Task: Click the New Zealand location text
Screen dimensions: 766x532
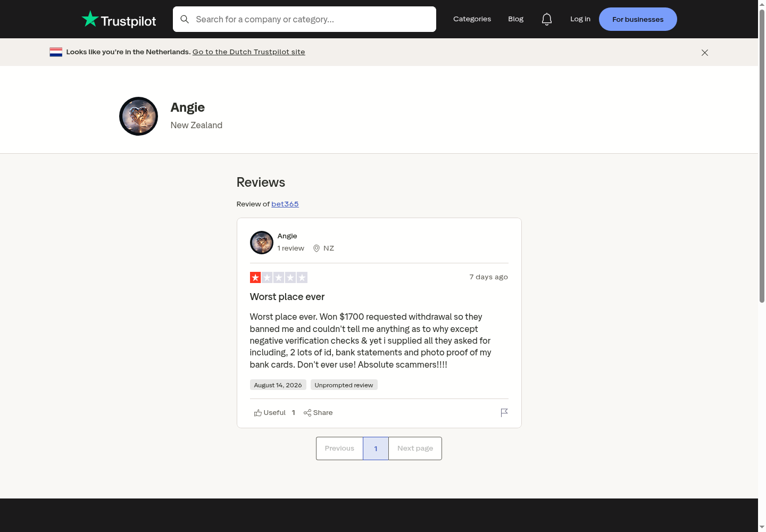Action: pyautogui.click(x=196, y=126)
